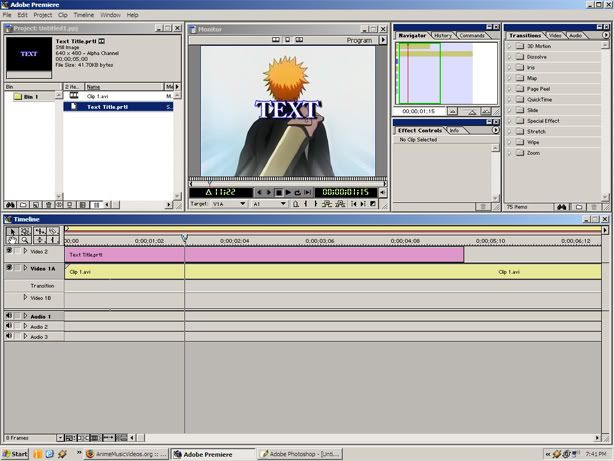Viewport: 614px width, 461px height.
Task: Play the program in the Monitor
Action: click(x=288, y=192)
